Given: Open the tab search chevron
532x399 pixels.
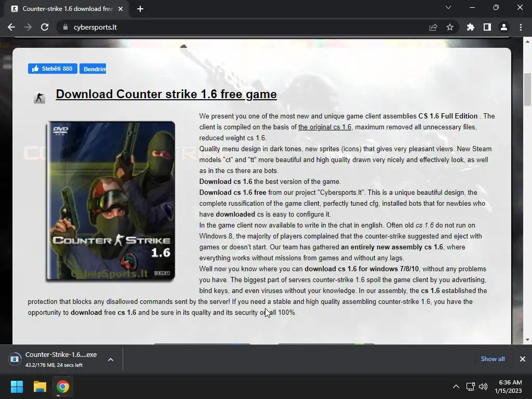Looking at the screenshot, I should click(x=448, y=7).
